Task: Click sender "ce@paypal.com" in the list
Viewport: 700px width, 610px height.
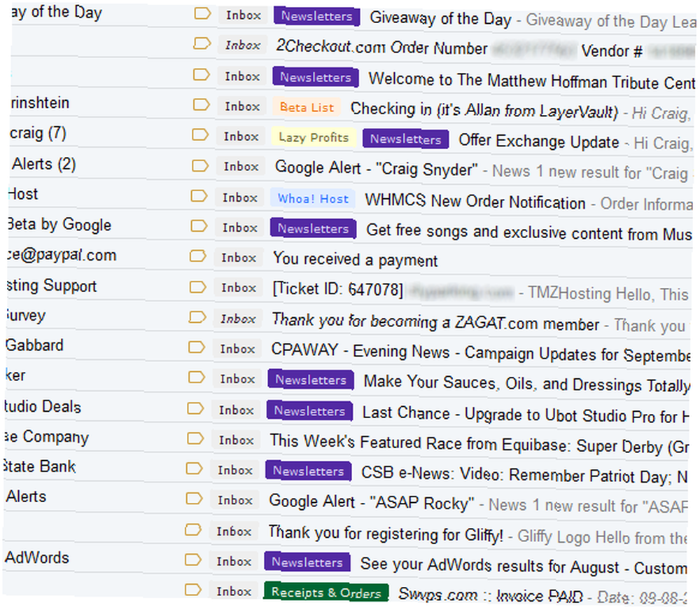Action: pos(62,255)
